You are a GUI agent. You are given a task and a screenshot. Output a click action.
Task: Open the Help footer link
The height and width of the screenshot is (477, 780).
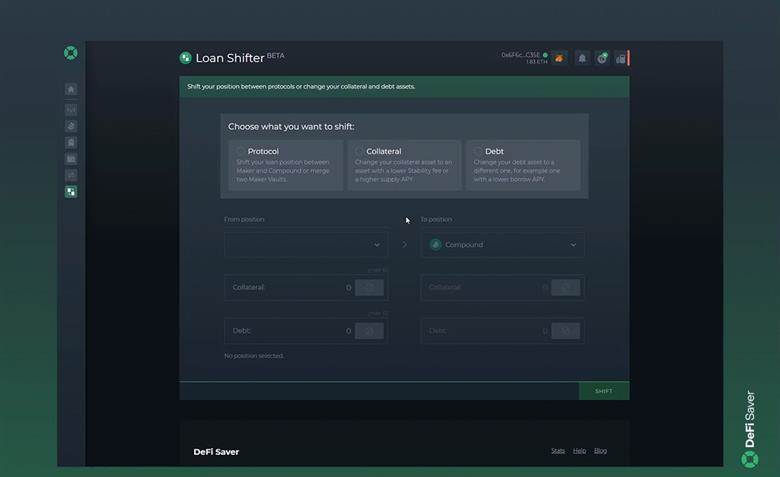[580, 451]
